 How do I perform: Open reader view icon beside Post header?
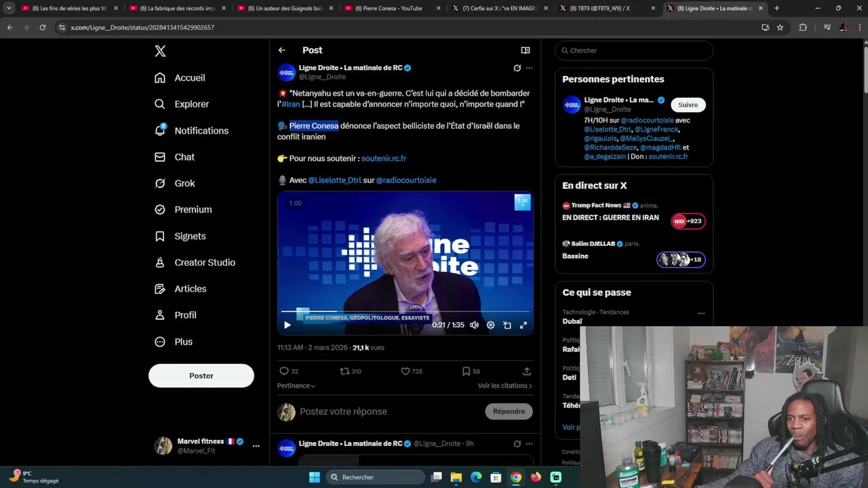point(525,50)
